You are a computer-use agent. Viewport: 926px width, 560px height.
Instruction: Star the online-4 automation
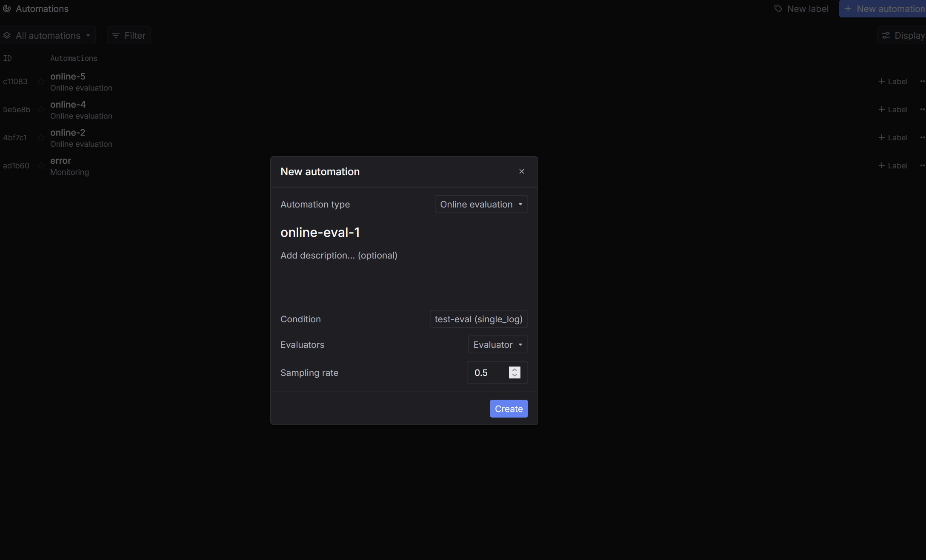pos(41,110)
